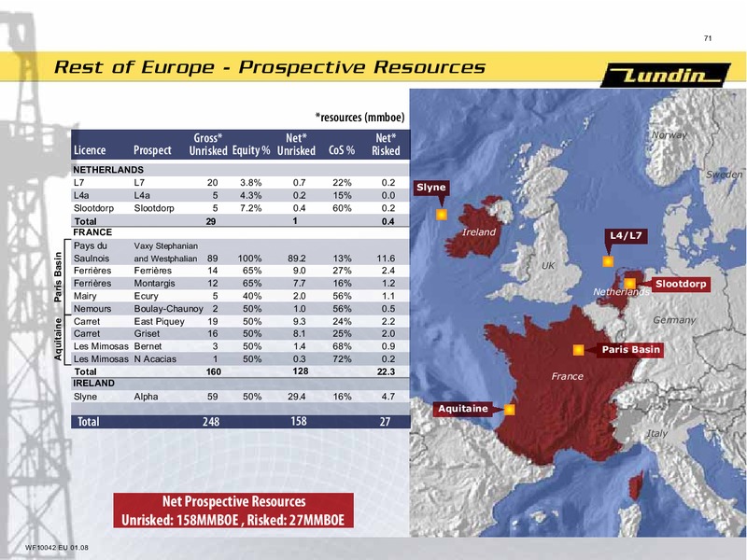This screenshot has width=747, height=560.
Task: Click the yellow marker below Slyne
Action: [442, 215]
